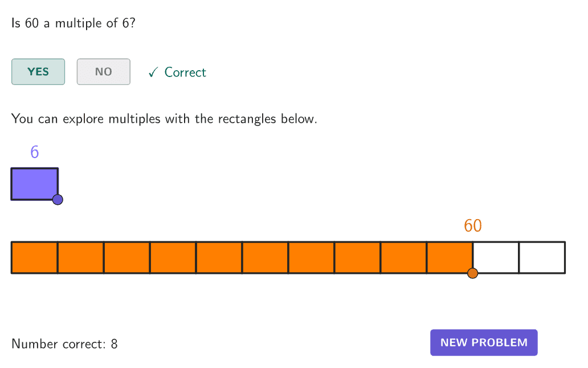Click the third orange rectangle in the bar

click(126, 257)
